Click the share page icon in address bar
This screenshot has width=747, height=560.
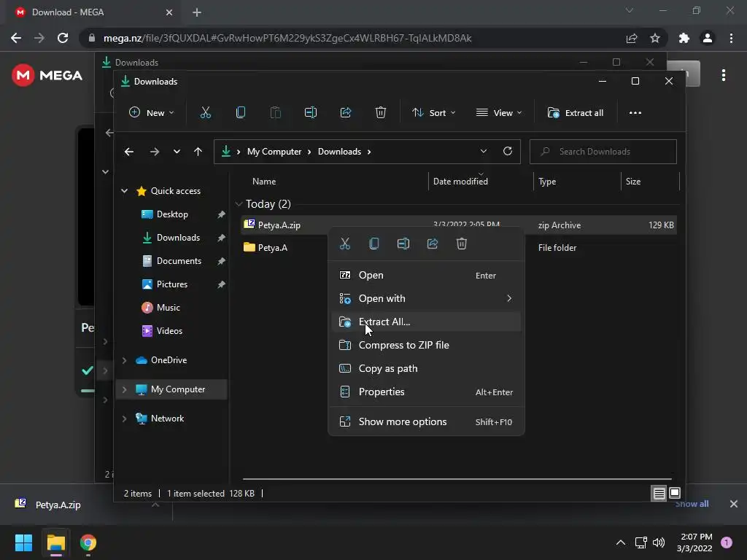tap(632, 38)
